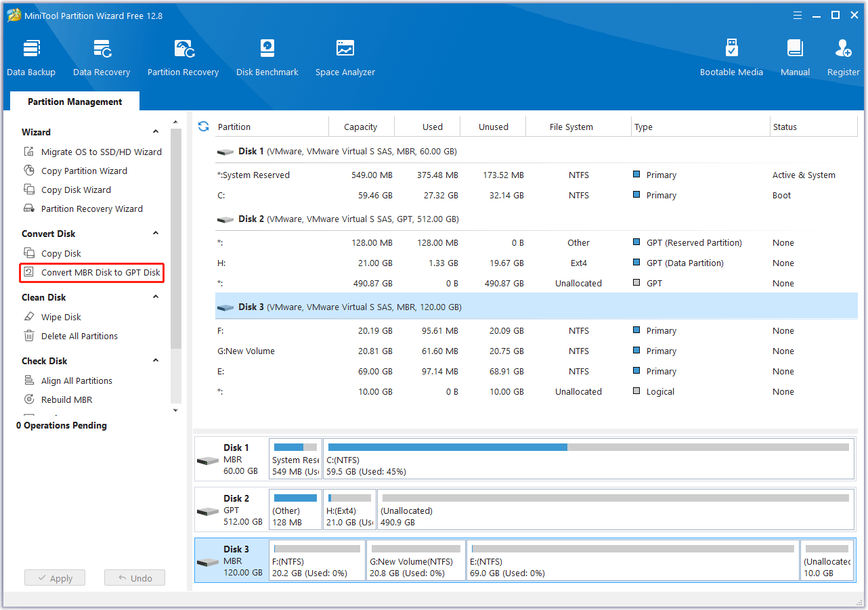
Task: Click the Disk 1 drive icon in the list
Action: point(225,152)
